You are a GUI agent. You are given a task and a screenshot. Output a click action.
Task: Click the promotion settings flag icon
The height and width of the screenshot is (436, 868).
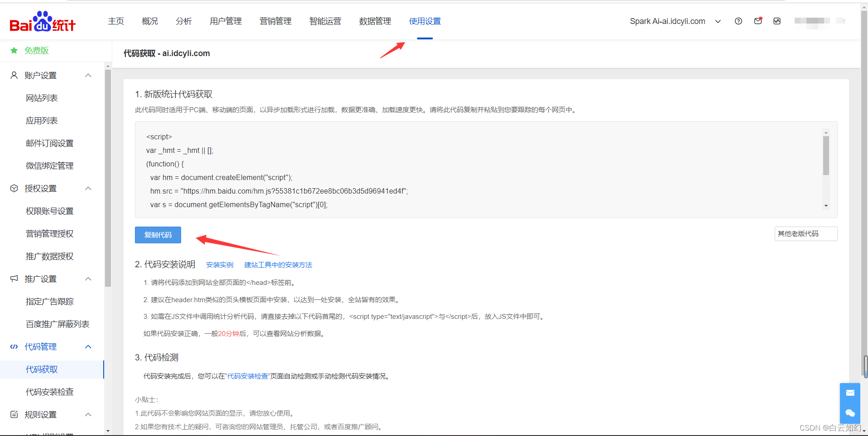click(x=14, y=279)
